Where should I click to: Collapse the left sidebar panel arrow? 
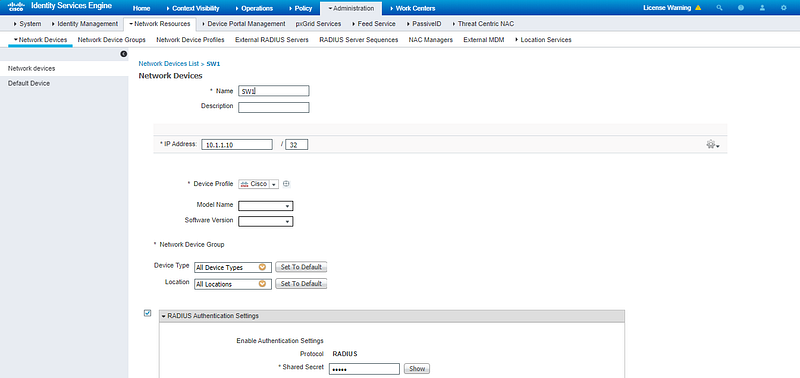pos(123,54)
